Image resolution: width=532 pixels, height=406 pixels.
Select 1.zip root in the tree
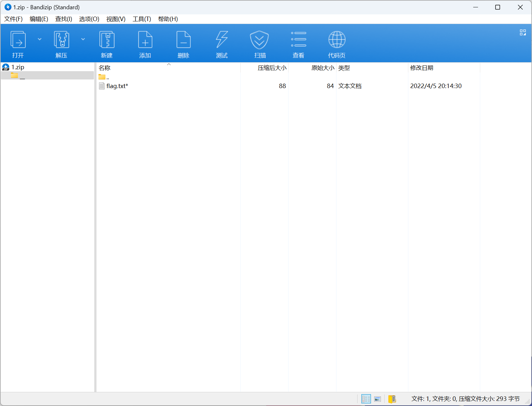(13, 67)
